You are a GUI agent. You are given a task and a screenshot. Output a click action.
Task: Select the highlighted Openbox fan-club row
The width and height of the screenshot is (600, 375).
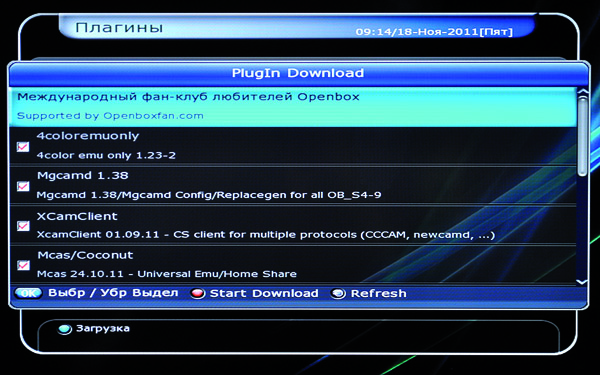click(x=293, y=107)
